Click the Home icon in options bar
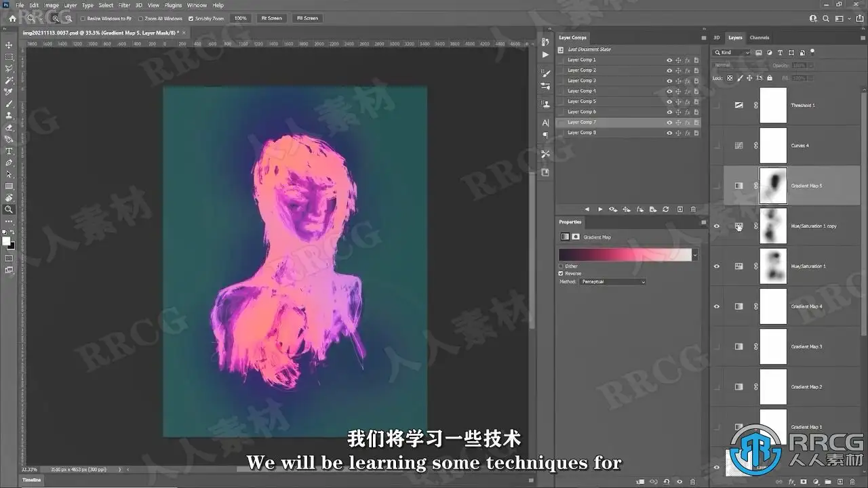868x488 pixels. tap(12, 18)
